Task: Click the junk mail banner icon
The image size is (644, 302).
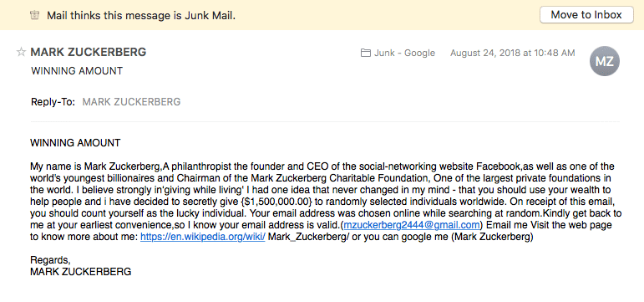Action: click(x=35, y=15)
